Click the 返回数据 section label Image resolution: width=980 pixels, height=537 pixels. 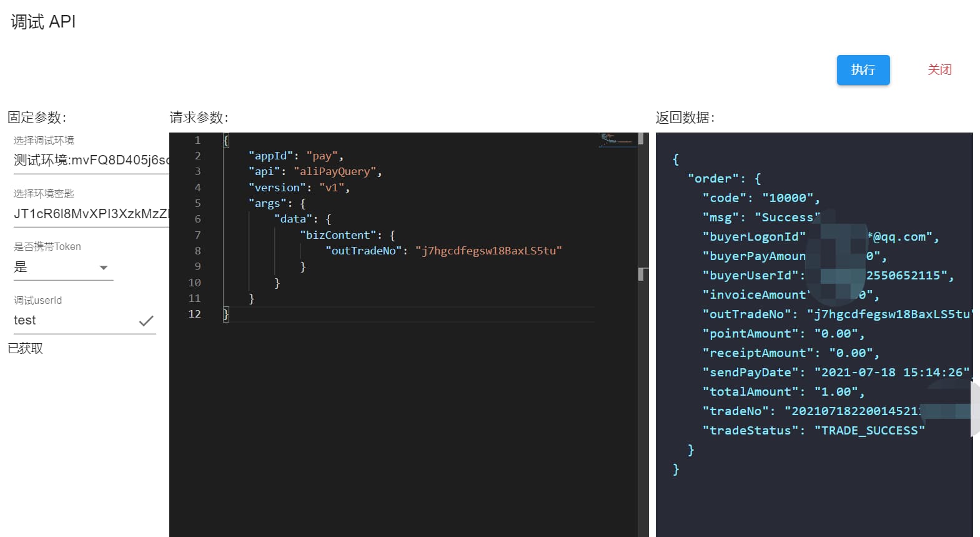pyautogui.click(x=685, y=118)
